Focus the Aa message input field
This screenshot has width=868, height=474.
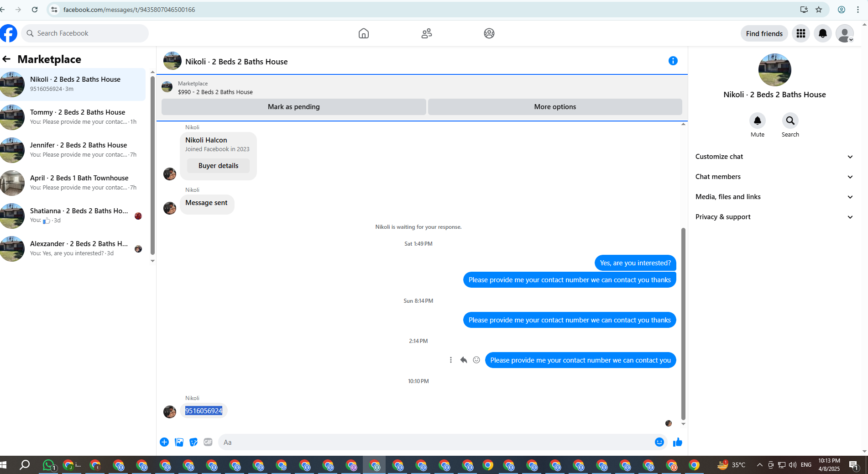coord(436,442)
